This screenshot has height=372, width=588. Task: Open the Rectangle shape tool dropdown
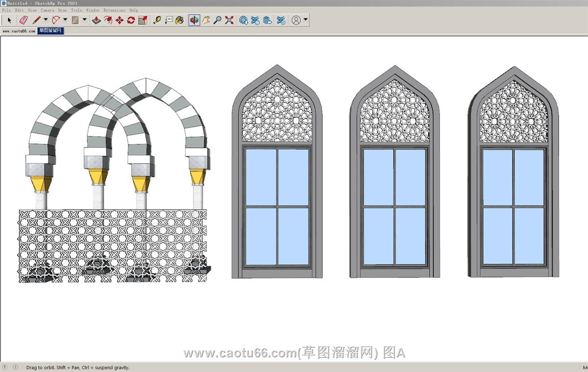85,20
